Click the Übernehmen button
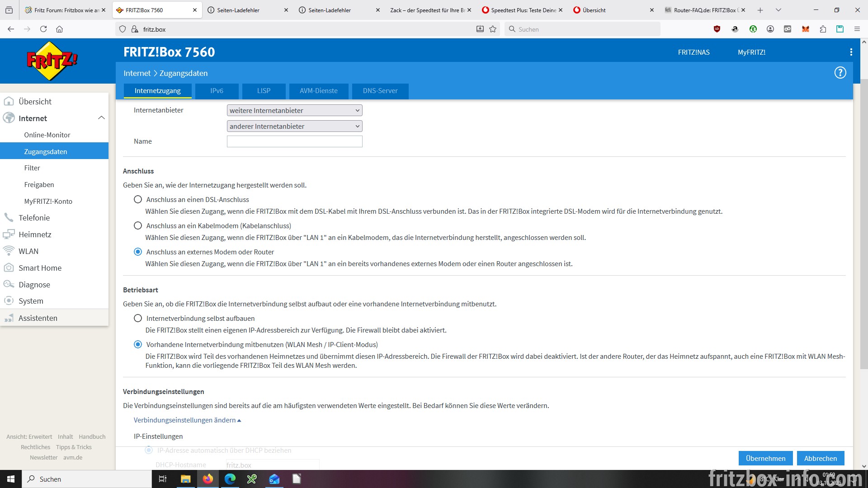This screenshot has height=488, width=868. (765, 458)
